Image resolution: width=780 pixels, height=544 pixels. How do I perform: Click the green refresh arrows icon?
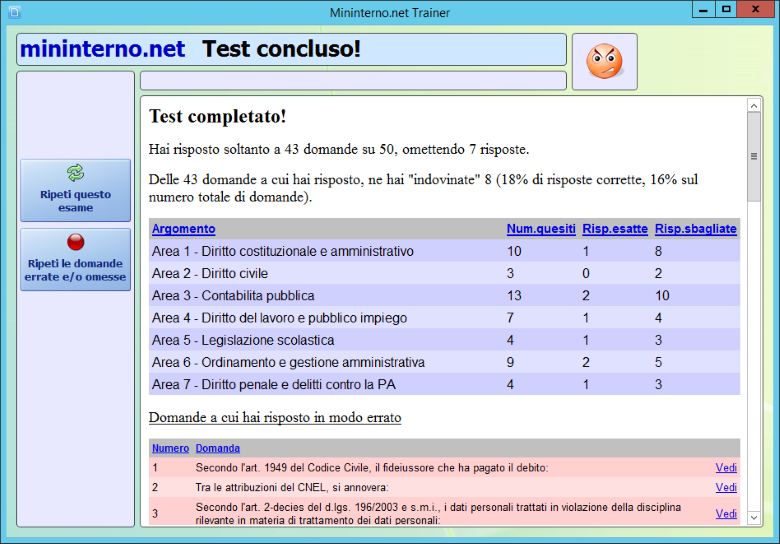tap(75, 173)
